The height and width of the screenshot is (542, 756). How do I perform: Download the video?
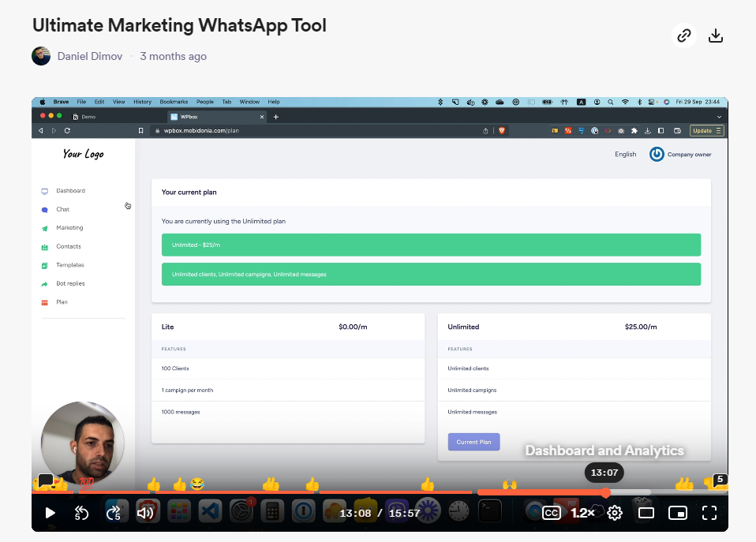point(716,36)
